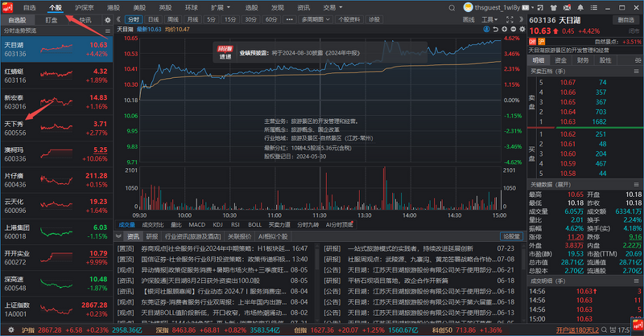
Task: Switch to 自选 top menu
Action: pos(30,8)
